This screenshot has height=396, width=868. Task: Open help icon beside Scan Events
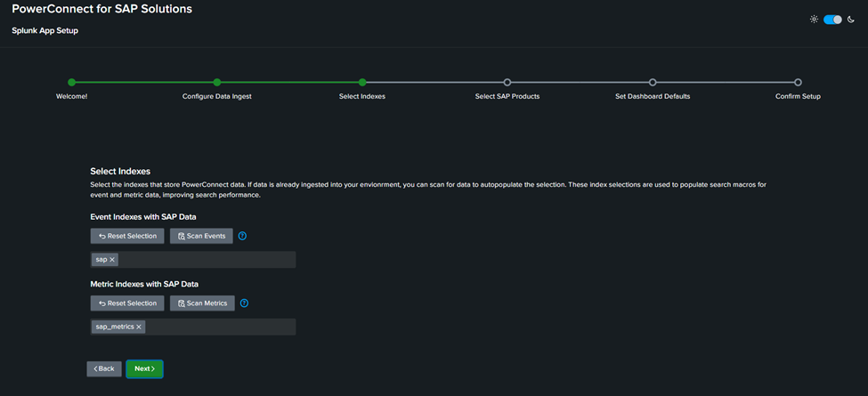point(242,236)
